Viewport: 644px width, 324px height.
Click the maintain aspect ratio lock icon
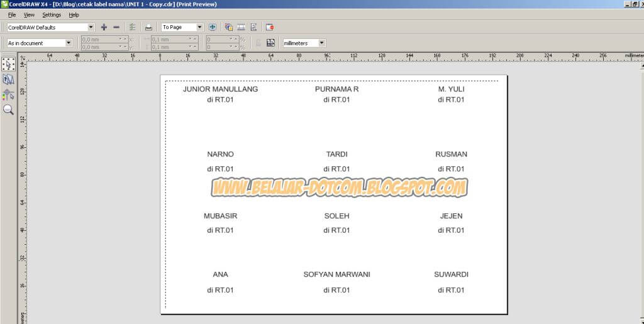258,43
